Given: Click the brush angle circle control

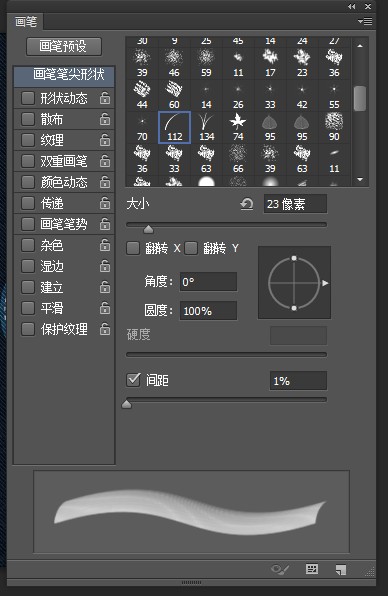Looking at the screenshot, I should tap(294, 282).
